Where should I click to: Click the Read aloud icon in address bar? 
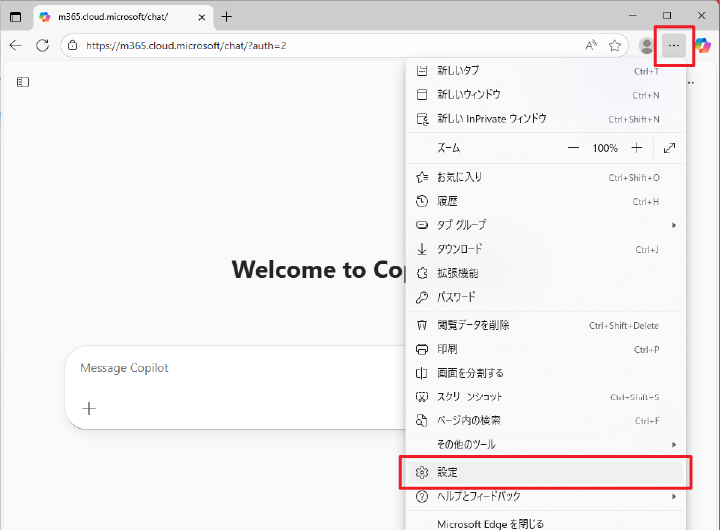pyautogui.click(x=591, y=46)
